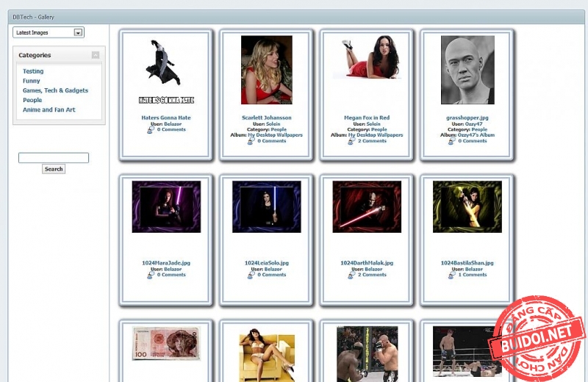The height and width of the screenshot is (382, 588).
Task: Open the 1024DarthMalak.jpg title link
Action: coord(367,263)
